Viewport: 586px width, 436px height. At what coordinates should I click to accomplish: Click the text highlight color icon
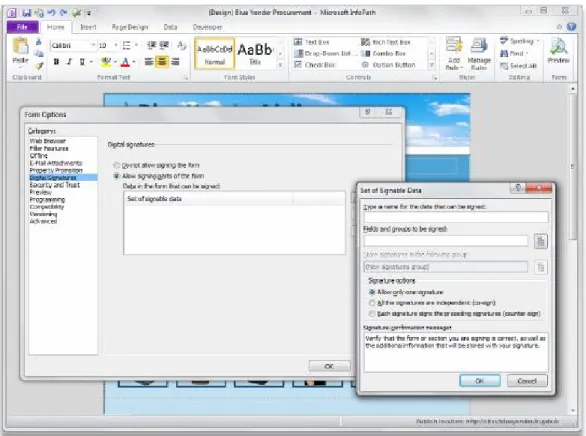tap(106, 62)
